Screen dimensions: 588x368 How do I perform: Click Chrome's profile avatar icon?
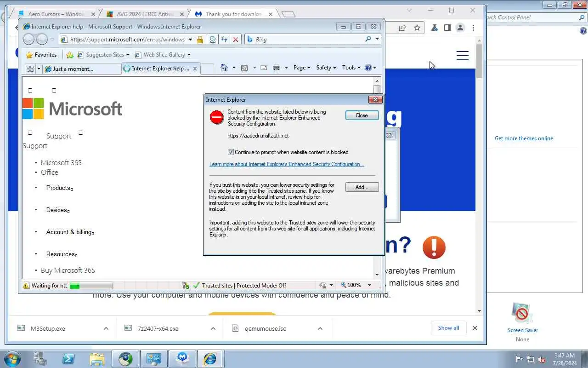click(x=460, y=28)
